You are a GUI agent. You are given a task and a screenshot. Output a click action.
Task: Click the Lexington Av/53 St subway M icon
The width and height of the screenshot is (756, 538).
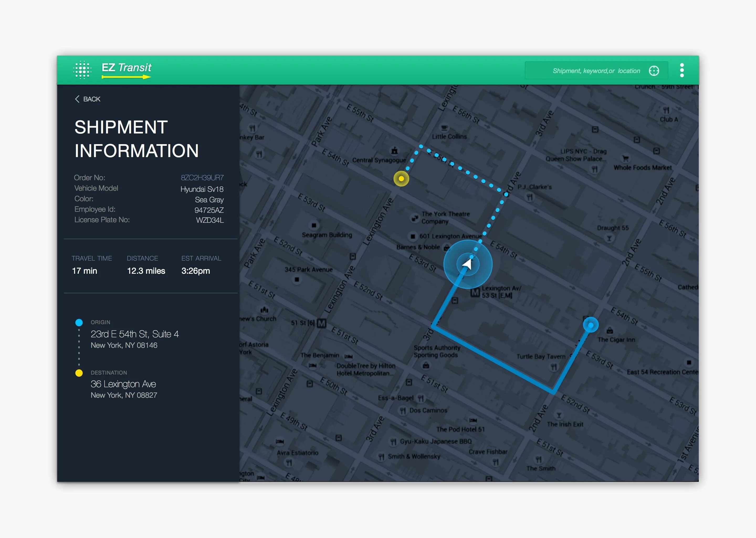tap(475, 292)
